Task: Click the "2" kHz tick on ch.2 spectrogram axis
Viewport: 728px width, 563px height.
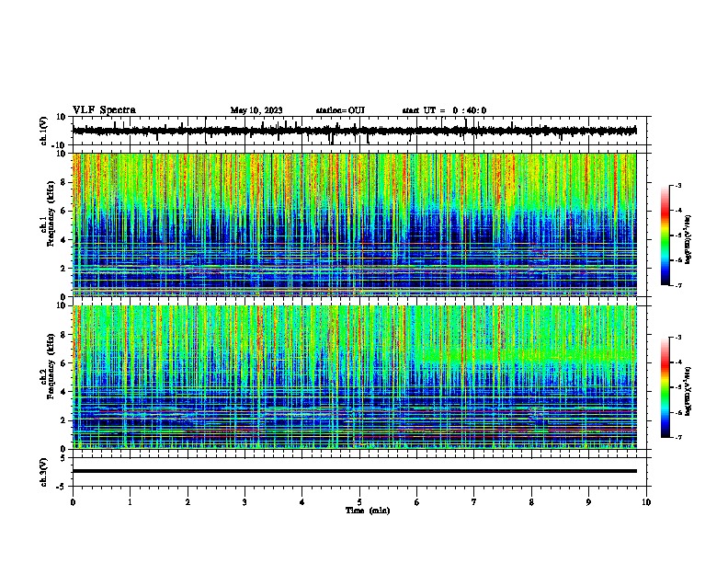Action: click(x=63, y=420)
